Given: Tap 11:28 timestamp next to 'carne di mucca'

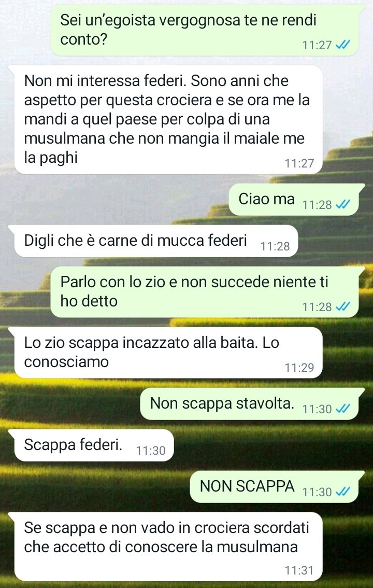Looking at the screenshot, I should [275, 246].
